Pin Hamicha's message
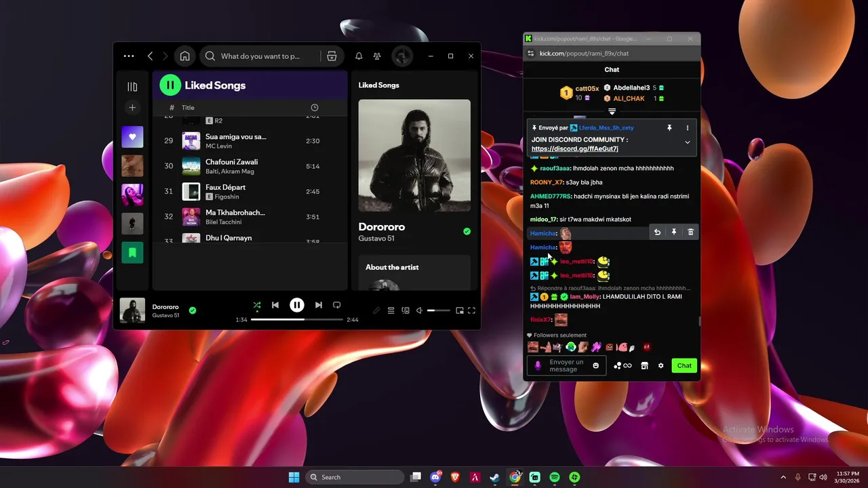Image resolution: width=868 pixels, height=488 pixels. coord(674,232)
